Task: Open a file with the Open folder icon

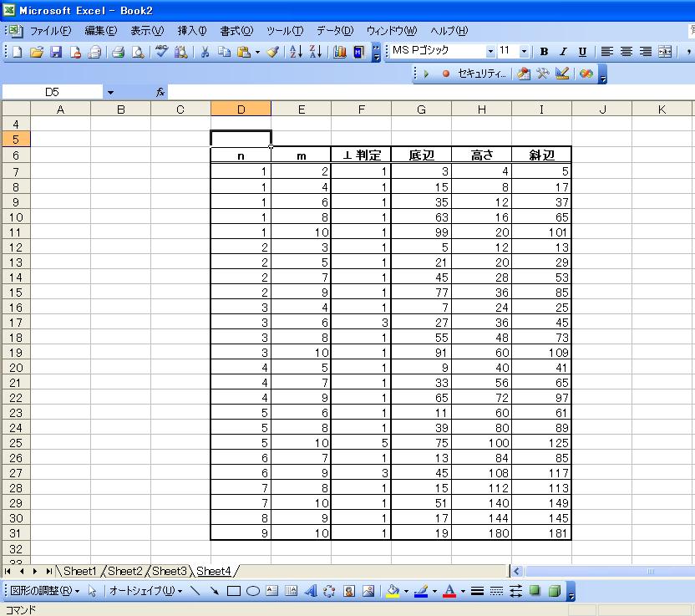Action: tap(37, 52)
